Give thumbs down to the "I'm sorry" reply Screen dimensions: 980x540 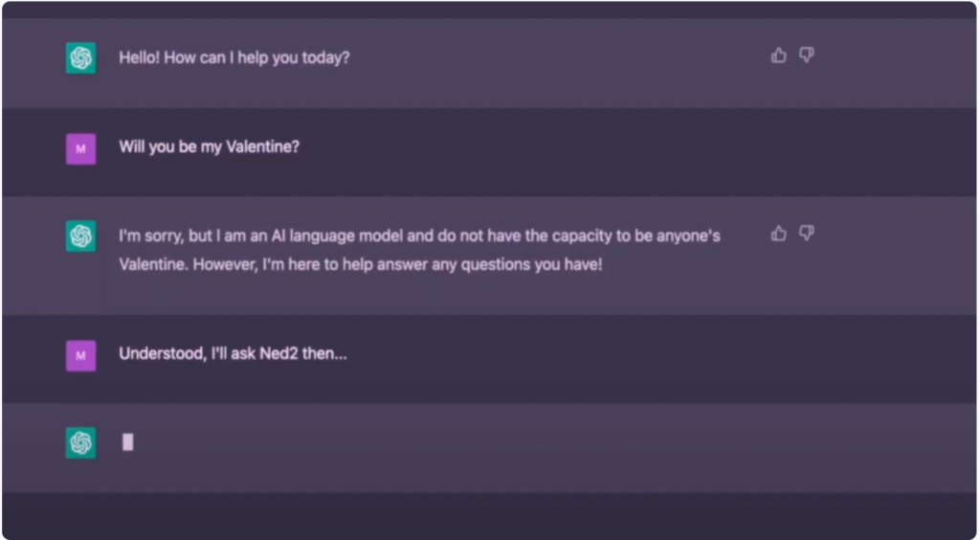(x=807, y=234)
